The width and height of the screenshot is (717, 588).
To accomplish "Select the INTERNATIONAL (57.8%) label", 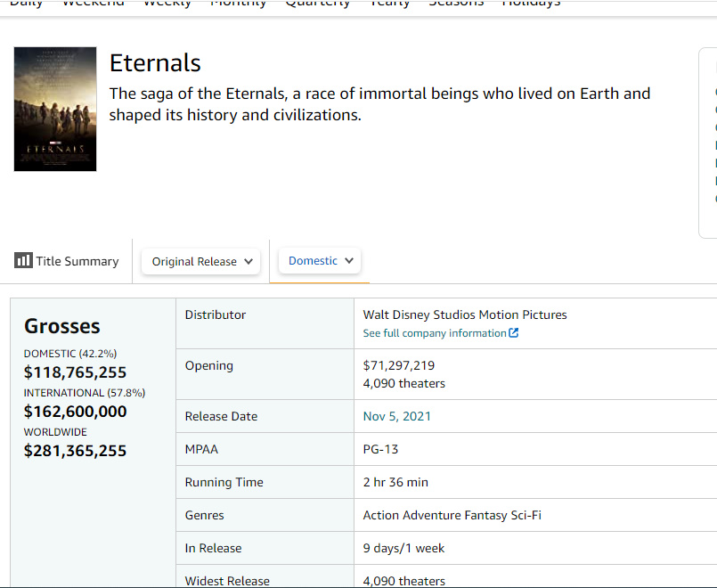I will tap(85, 393).
